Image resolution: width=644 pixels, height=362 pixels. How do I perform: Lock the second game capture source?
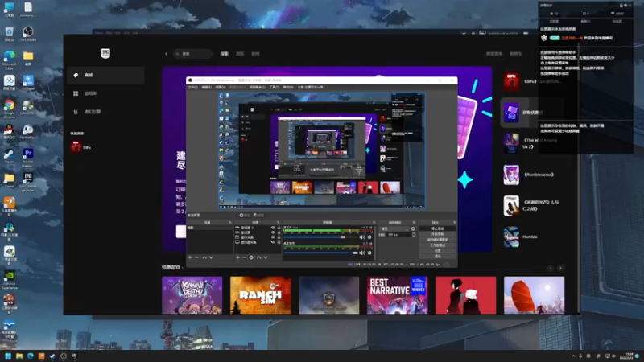coord(279,232)
